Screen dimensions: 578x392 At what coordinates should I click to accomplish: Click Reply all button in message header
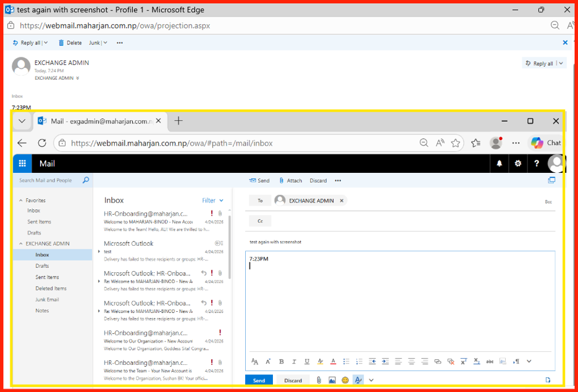pos(539,64)
